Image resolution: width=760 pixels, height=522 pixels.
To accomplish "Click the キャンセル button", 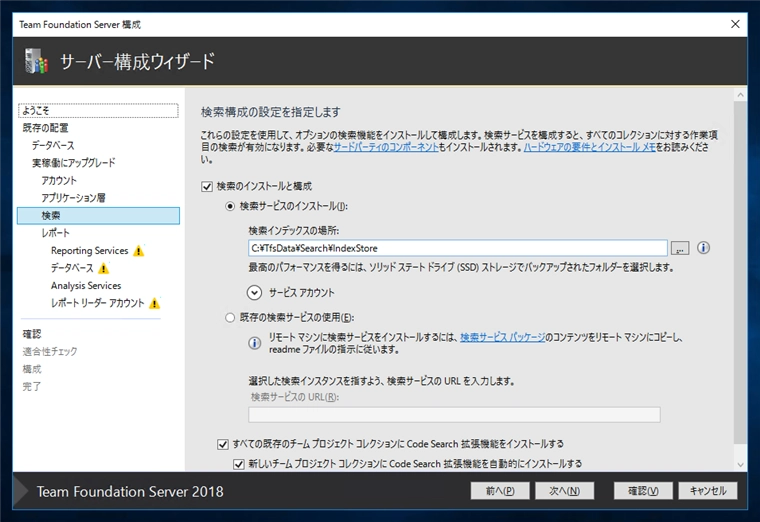I will click(x=708, y=491).
